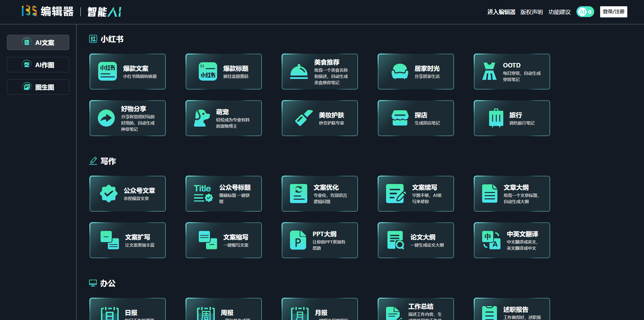Click the 探店 shop icon

click(x=400, y=118)
